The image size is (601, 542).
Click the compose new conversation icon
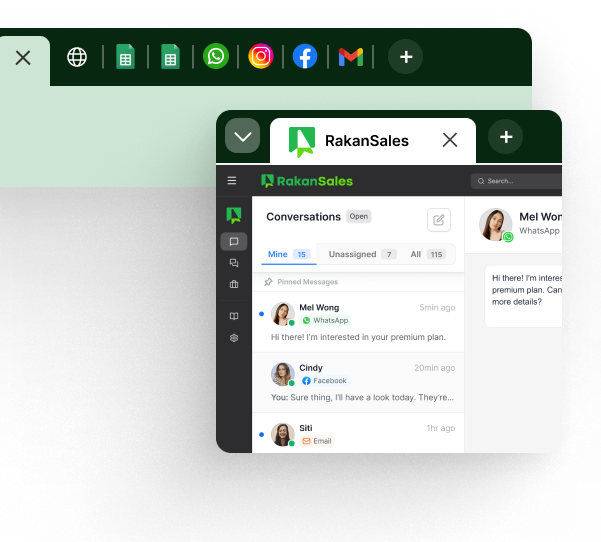(438, 220)
